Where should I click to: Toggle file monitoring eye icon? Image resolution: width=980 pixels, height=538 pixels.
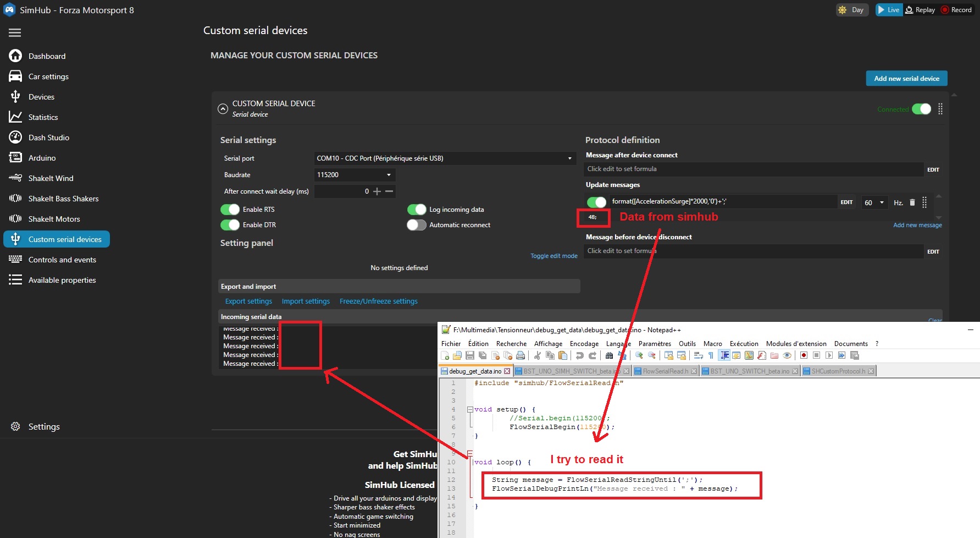pyautogui.click(x=787, y=355)
